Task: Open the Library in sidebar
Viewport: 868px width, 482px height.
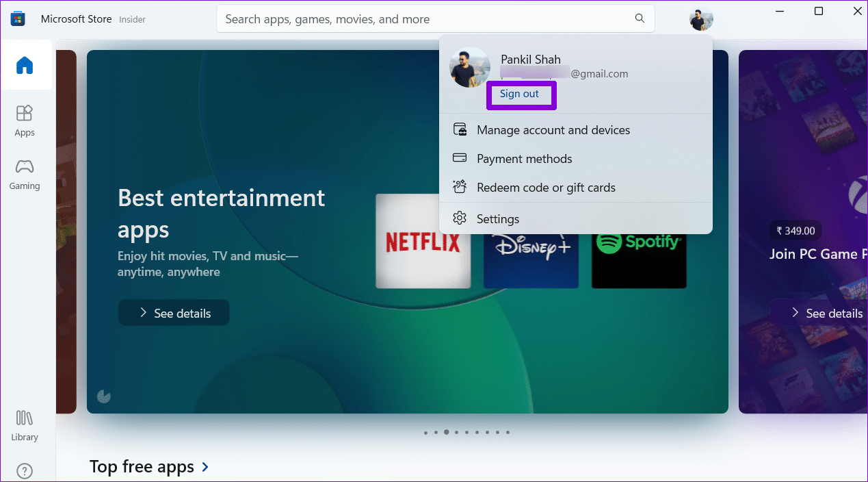Action: 25,425
